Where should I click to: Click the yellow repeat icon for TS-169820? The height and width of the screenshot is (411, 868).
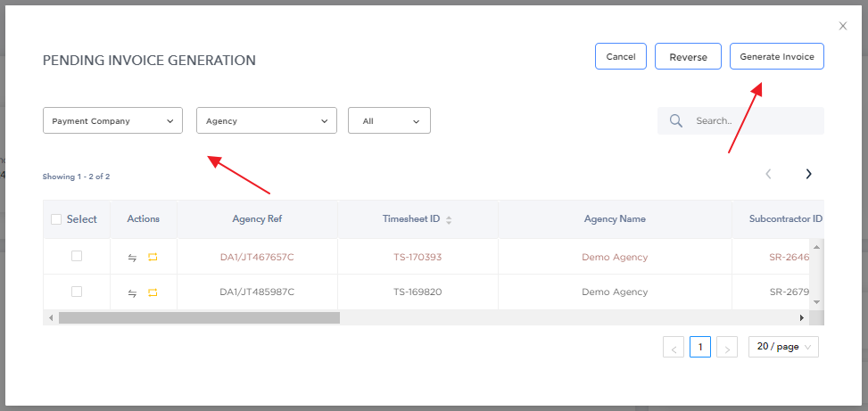coord(153,292)
